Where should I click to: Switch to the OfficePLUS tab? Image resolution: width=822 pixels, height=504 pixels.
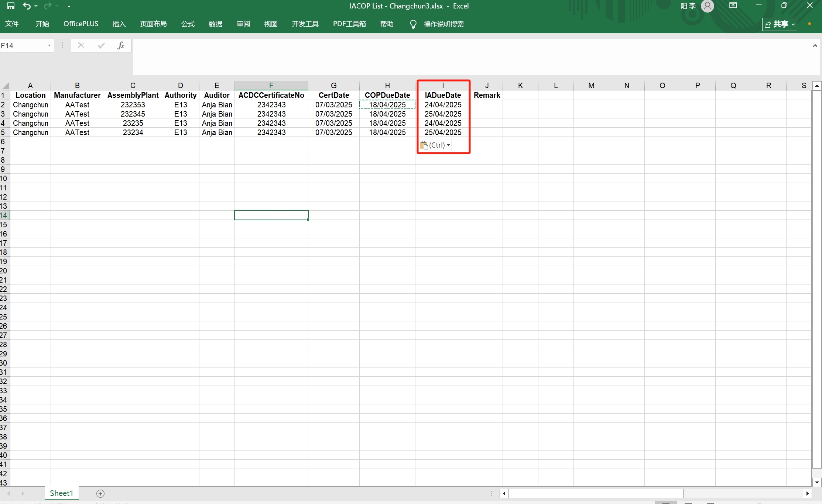[x=81, y=24]
